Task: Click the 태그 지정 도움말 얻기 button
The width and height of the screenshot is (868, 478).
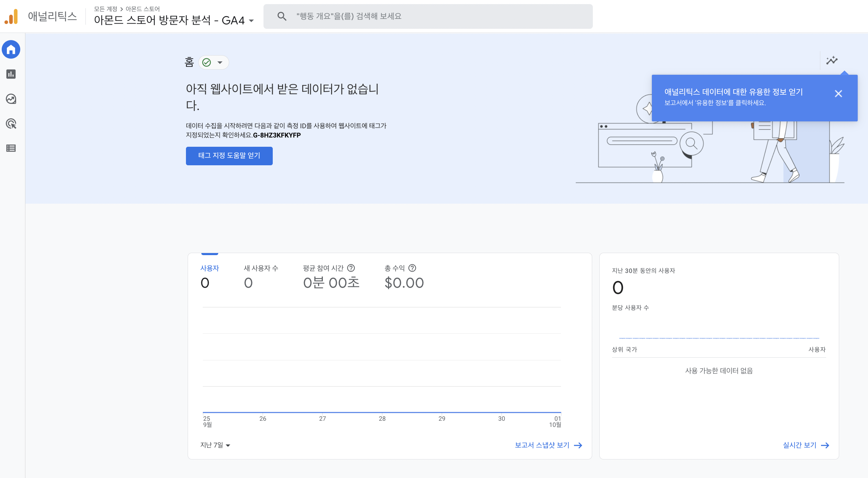Action: 229,156
